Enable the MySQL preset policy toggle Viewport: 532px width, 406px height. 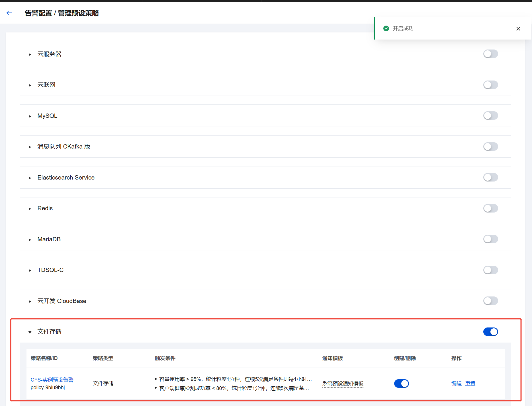tap(490, 116)
